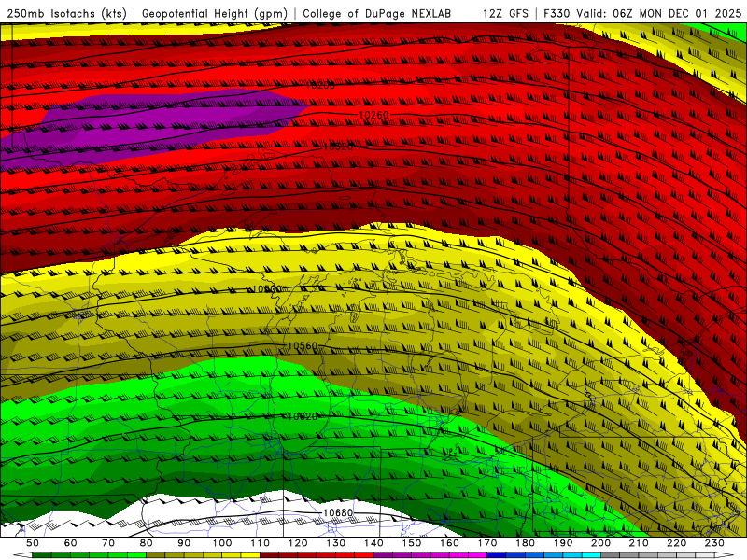The width and height of the screenshot is (747, 560).
Task: Click the '250mb Isotachs (kts)' title text
Action: (x=66, y=13)
